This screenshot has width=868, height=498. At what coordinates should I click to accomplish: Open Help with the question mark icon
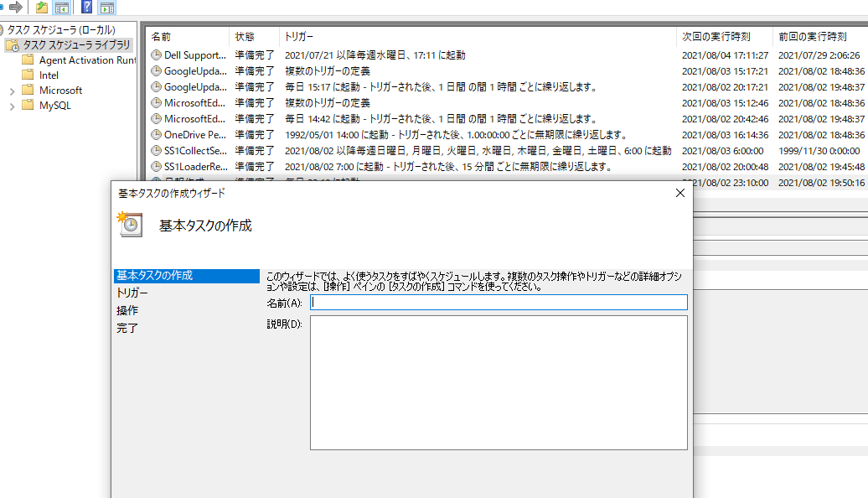coord(87,8)
